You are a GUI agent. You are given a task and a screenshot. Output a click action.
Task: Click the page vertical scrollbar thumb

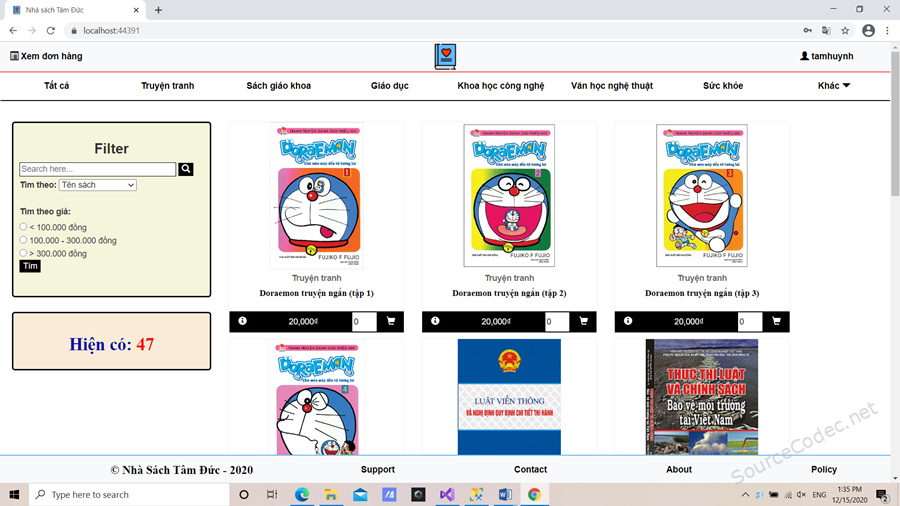[x=895, y=124]
